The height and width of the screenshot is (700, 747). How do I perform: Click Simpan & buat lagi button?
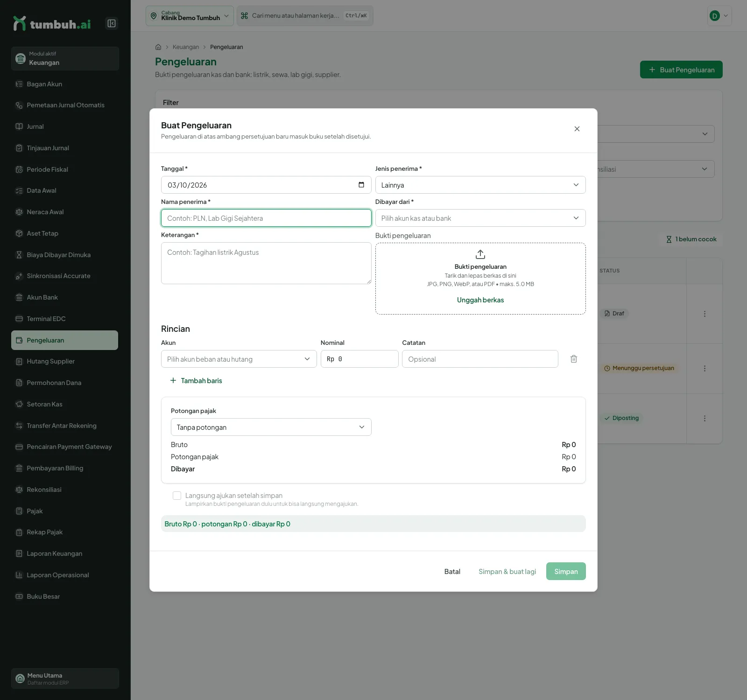tap(507, 571)
